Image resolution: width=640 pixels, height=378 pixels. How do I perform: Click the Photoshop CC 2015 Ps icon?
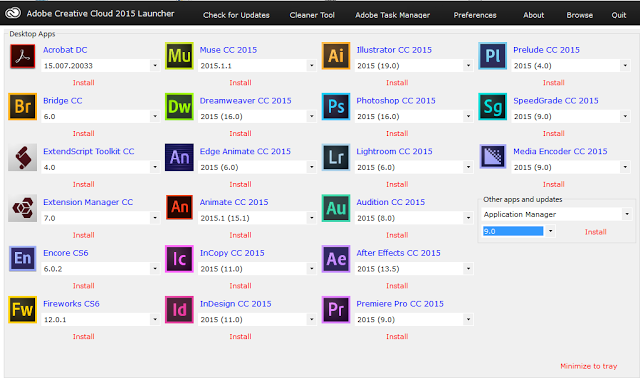click(x=336, y=107)
